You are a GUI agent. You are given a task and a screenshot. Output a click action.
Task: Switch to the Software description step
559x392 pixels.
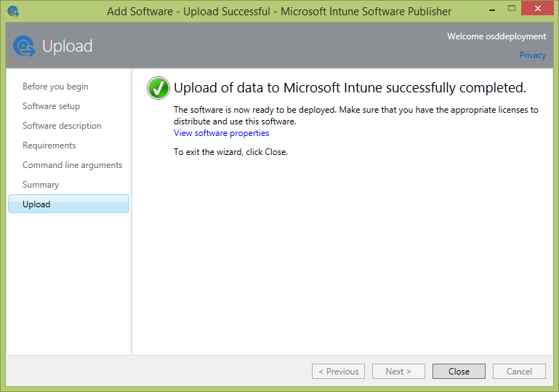(62, 126)
